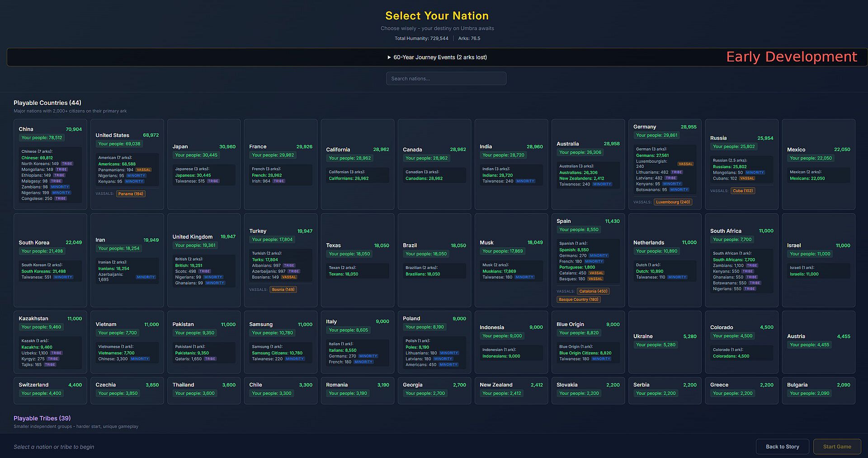Click the Search nations input field
This screenshot has width=868, height=458.
pyautogui.click(x=446, y=79)
